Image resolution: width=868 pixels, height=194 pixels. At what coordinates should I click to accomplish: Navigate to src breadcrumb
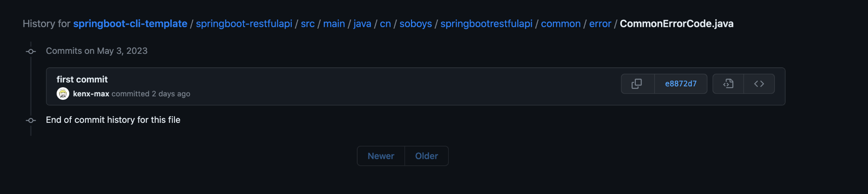coord(308,24)
